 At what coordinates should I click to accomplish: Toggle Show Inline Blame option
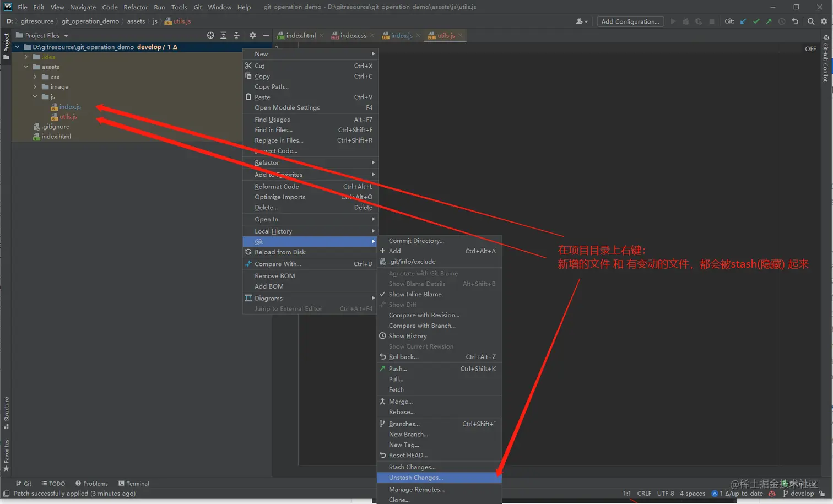415,294
